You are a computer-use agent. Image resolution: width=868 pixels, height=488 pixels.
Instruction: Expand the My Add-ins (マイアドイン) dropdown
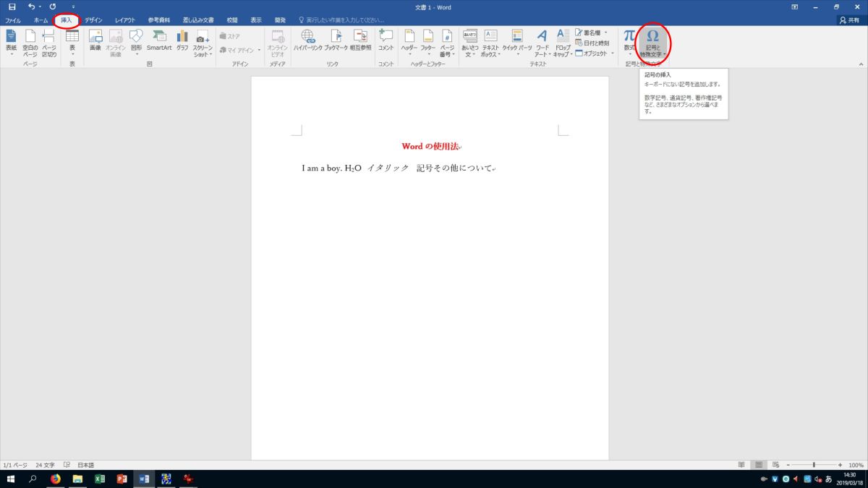[258, 51]
